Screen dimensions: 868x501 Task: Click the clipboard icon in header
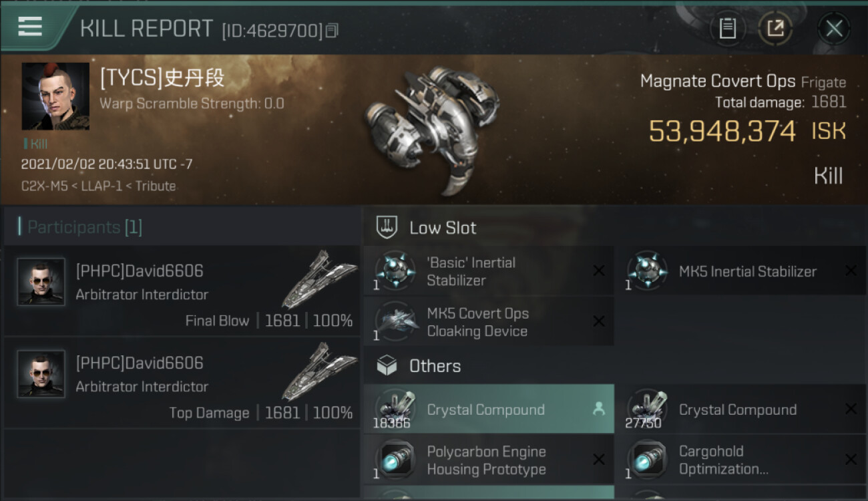click(x=727, y=29)
